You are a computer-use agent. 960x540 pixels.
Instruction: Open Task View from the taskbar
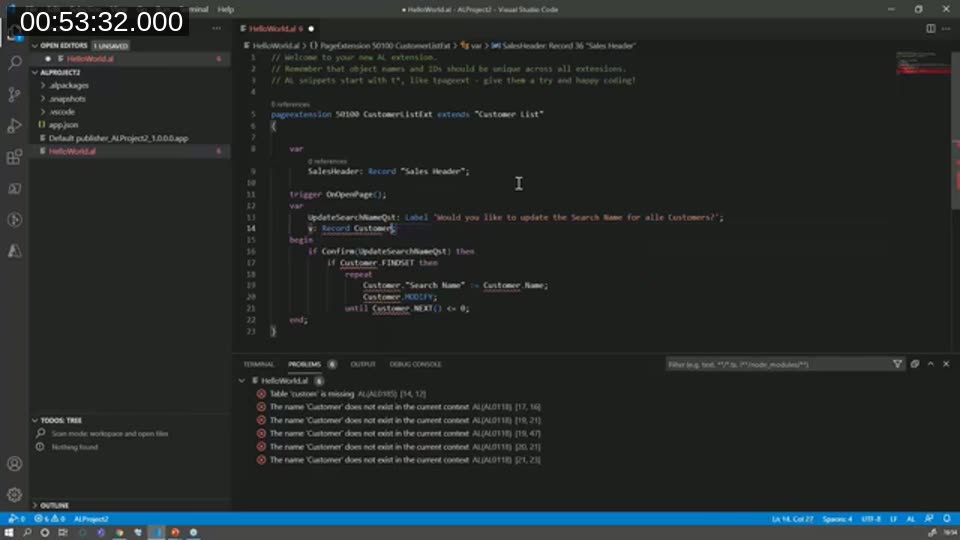63,533
